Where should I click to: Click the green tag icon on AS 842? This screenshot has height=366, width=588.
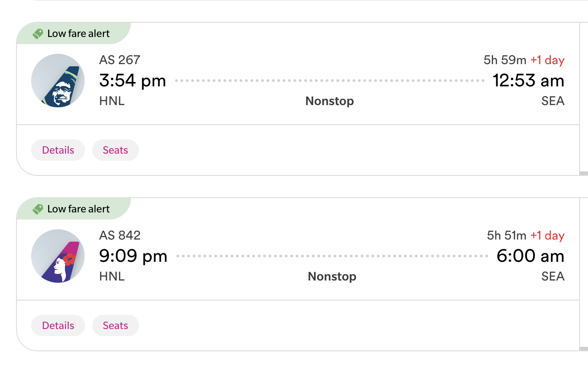[38, 209]
